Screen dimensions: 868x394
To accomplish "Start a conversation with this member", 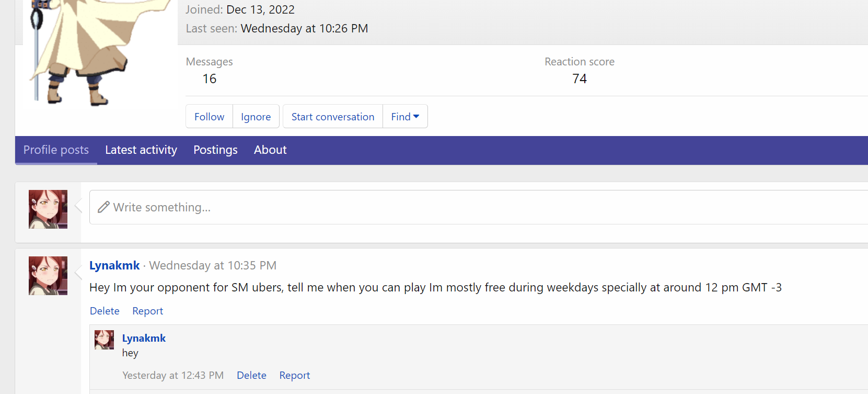I will point(333,117).
